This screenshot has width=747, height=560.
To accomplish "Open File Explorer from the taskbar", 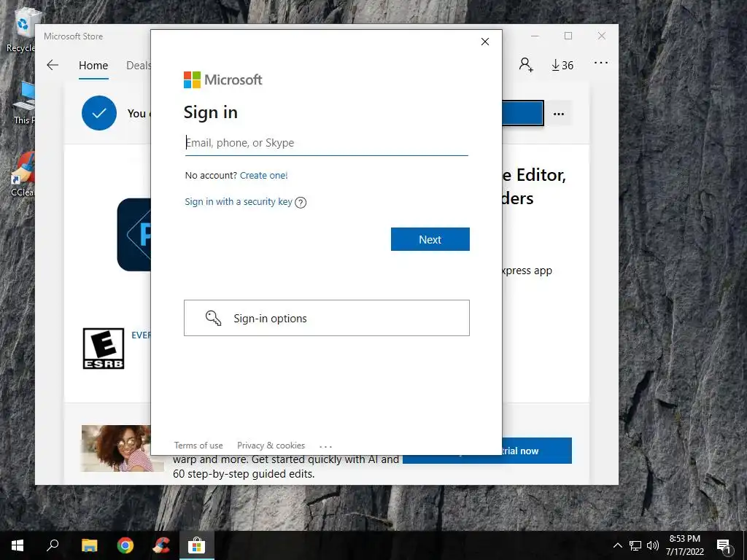I will [89, 545].
